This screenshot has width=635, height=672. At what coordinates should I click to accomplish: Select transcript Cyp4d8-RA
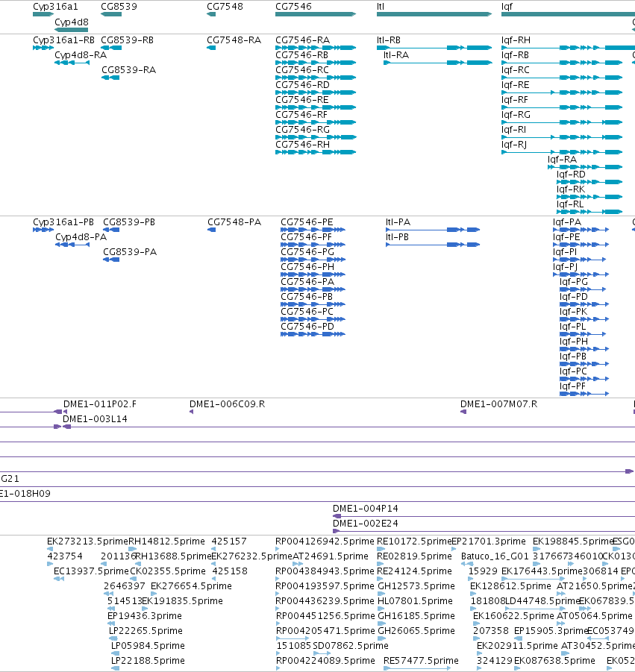point(72,63)
